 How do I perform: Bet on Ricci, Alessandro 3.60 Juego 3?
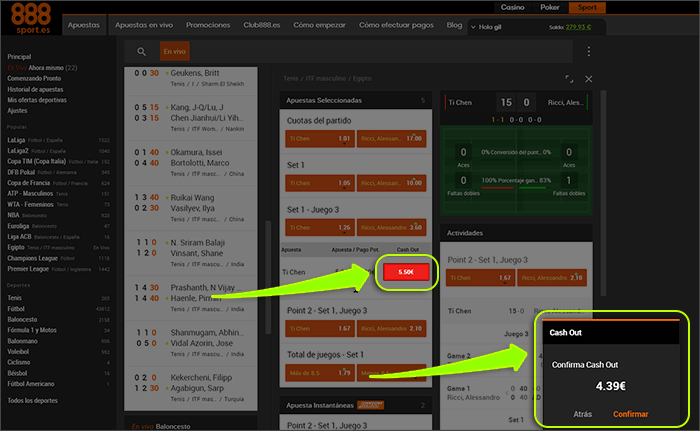(392, 227)
